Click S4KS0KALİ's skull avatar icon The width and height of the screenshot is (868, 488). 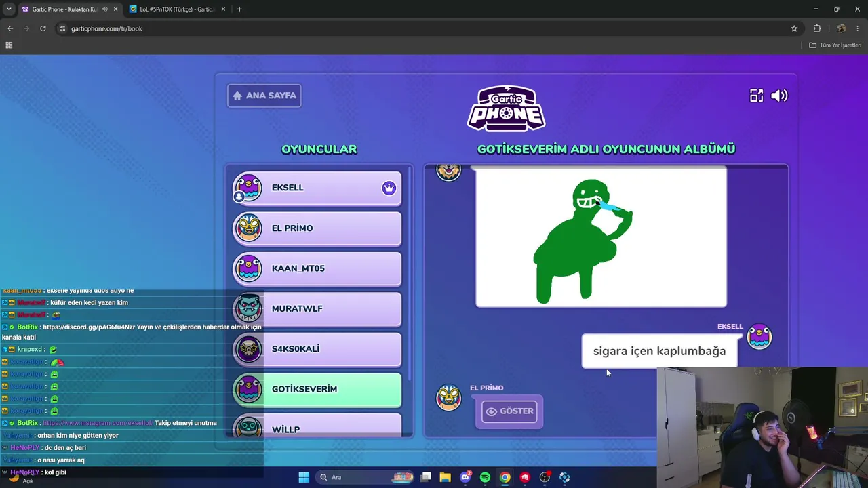point(248,349)
